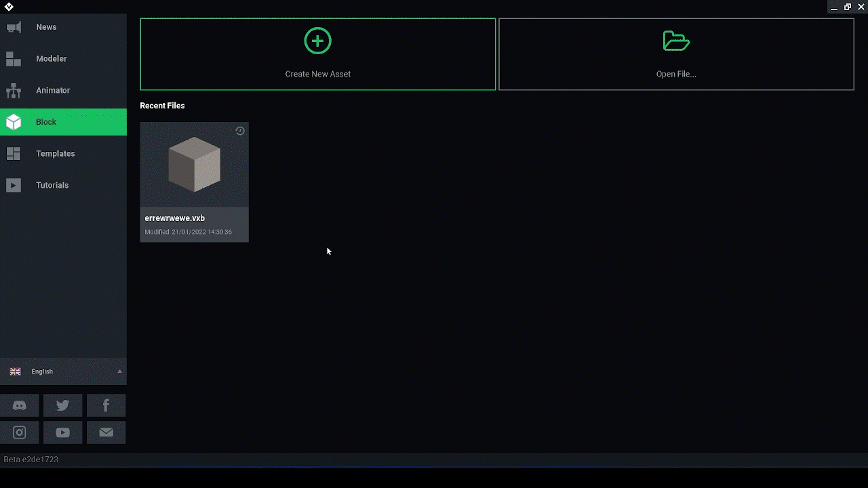
Task: Click the history clock icon on recent file
Action: (240, 131)
